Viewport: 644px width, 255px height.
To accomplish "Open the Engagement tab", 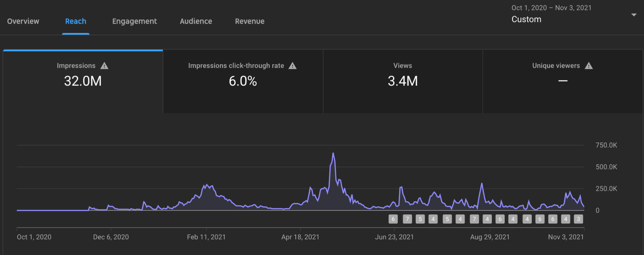I will 134,21.
